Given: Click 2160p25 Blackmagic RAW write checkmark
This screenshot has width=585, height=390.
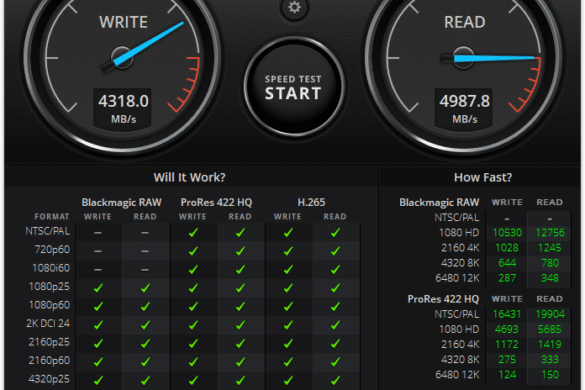Looking at the screenshot, I should [x=98, y=343].
